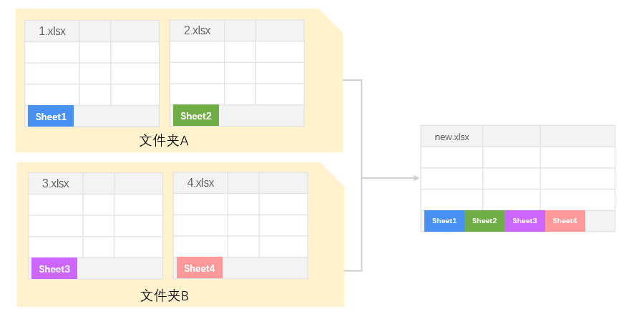
Task: Switch to Sheet2 tab in new.xlsx
Action: pos(484,221)
